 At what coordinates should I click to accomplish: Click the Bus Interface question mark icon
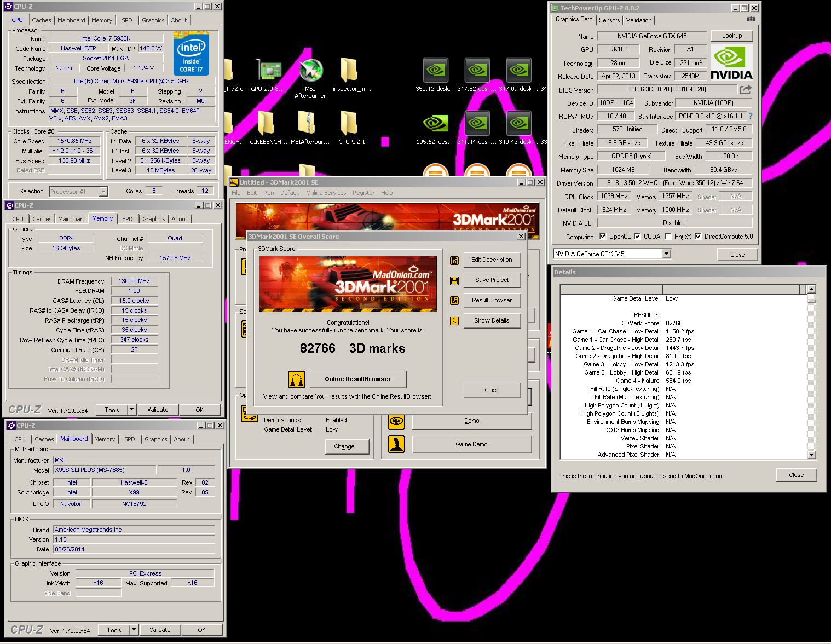click(x=751, y=116)
